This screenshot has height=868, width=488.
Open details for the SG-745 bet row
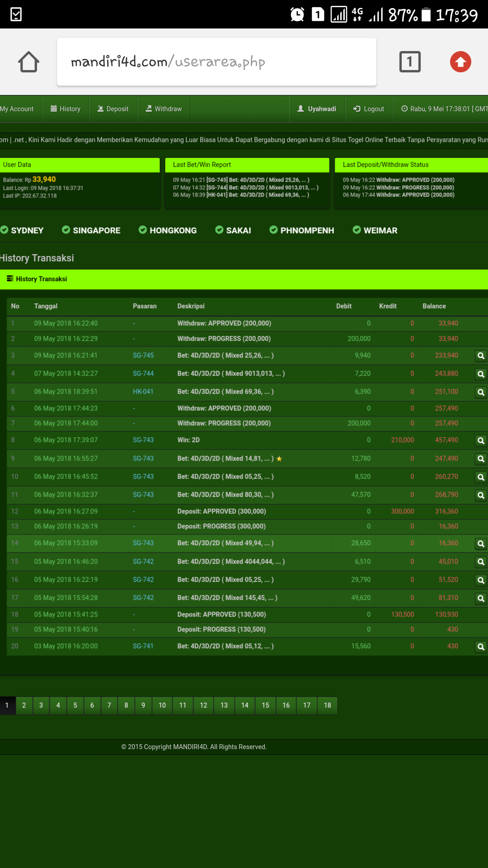coord(481,356)
